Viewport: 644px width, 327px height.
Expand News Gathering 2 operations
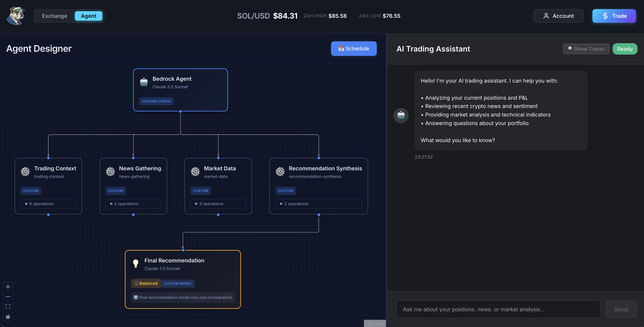point(133,204)
